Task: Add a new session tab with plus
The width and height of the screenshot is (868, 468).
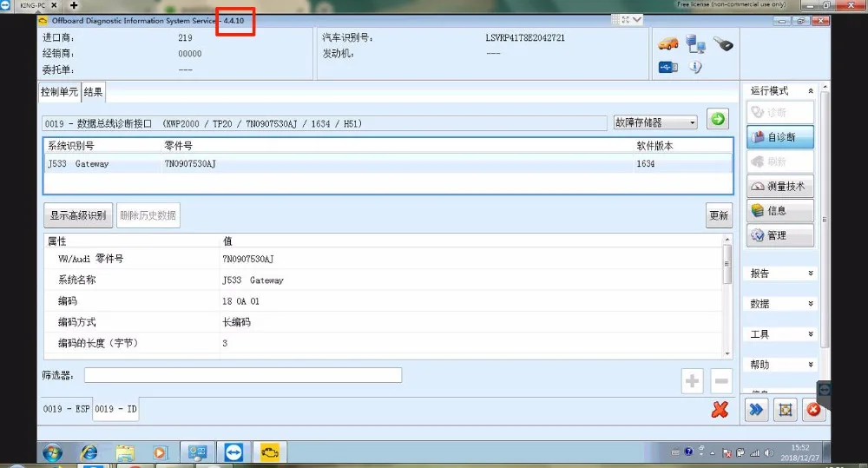Action: (x=74, y=5)
